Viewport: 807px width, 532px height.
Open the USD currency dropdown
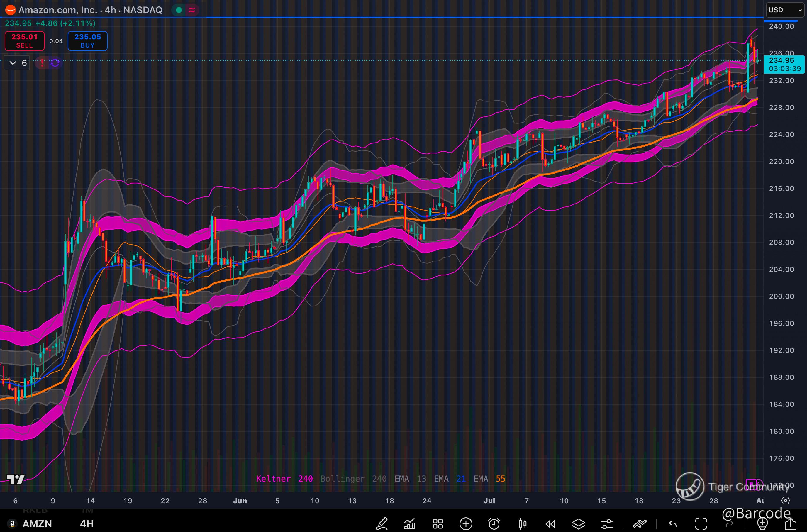[x=785, y=10]
